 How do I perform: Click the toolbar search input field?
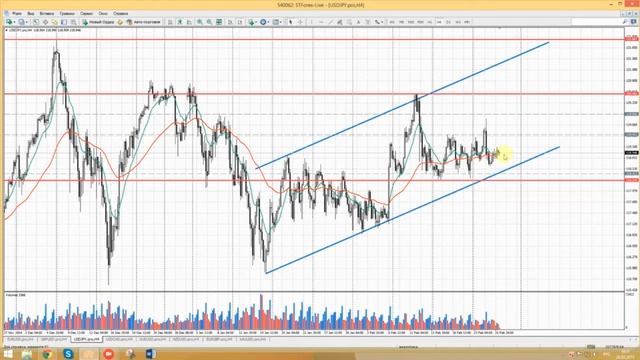click(596, 22)
